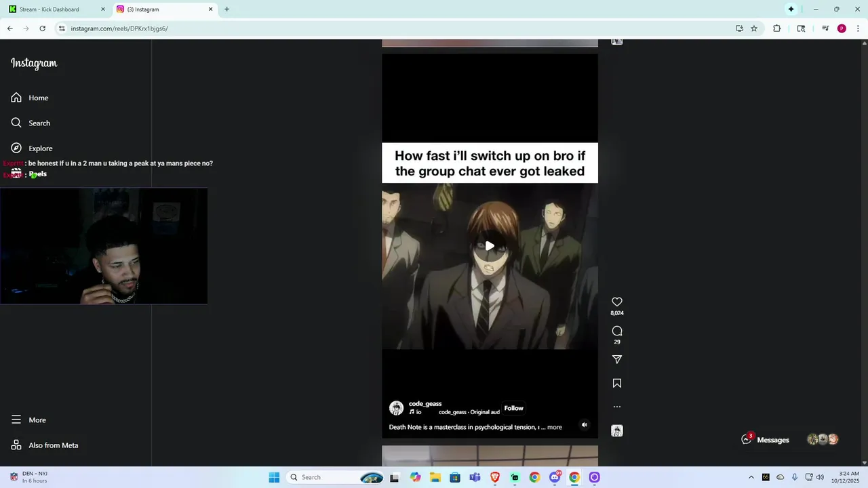Open the Chrome profile avatar
Screen dimensions: 868x488
(x=842, y=28)
